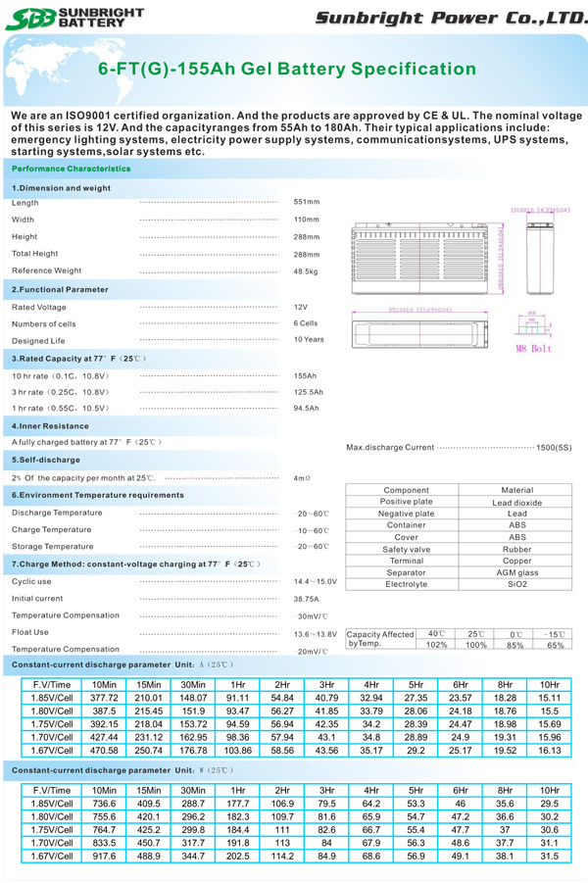The height and width of the screenshot is (883, 588).
Task: Click Max.discharge Current value '1500(5S)'
Action: pos(554,447)
